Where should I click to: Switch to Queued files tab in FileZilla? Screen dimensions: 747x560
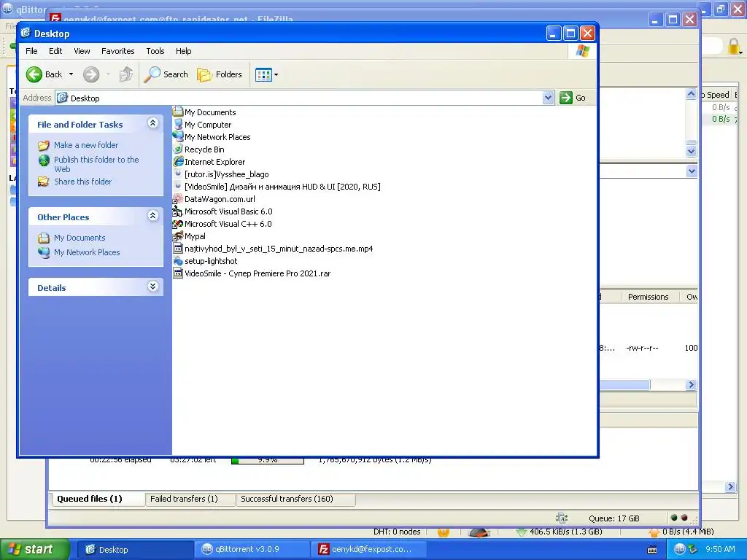pos(97,499)
